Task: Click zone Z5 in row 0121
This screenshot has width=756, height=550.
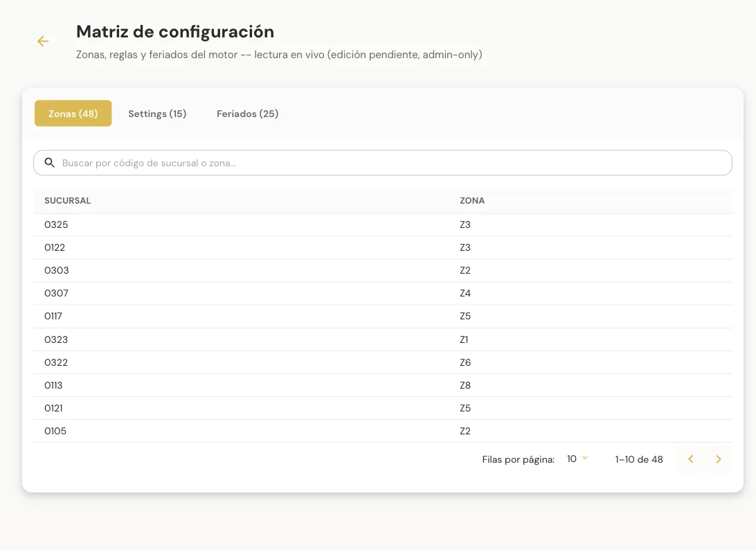Action: coord(465,408)
